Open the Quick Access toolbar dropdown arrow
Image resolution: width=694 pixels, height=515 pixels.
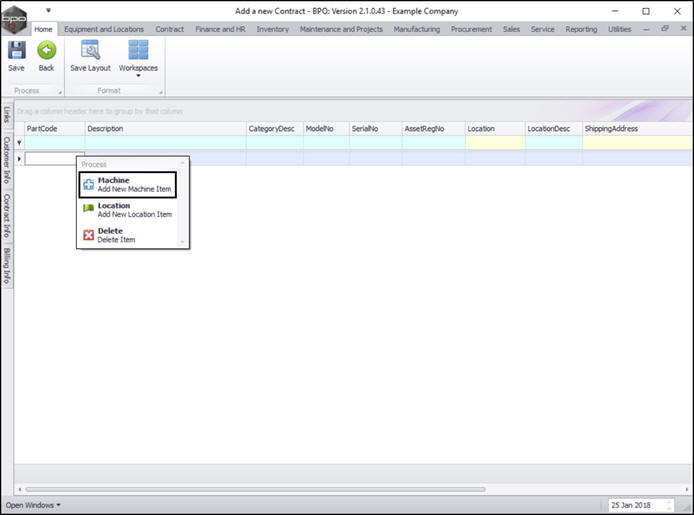click(x=48, y=10)
